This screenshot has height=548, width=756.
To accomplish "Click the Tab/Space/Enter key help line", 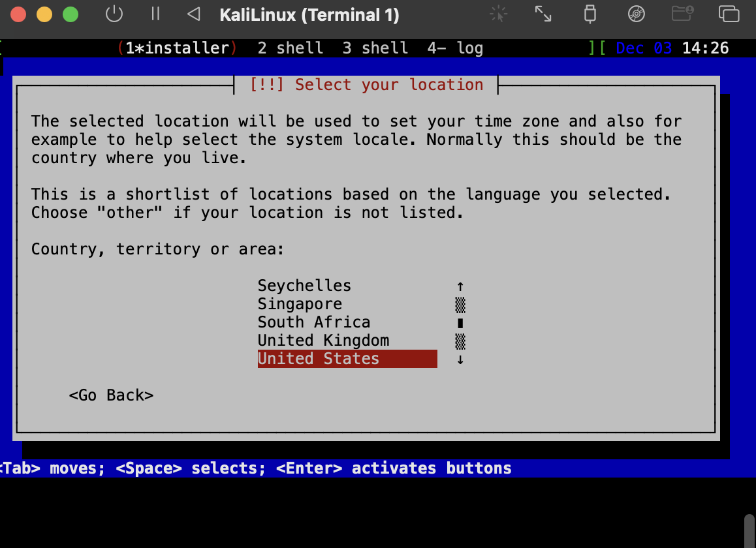I will (x=255, y=468).
